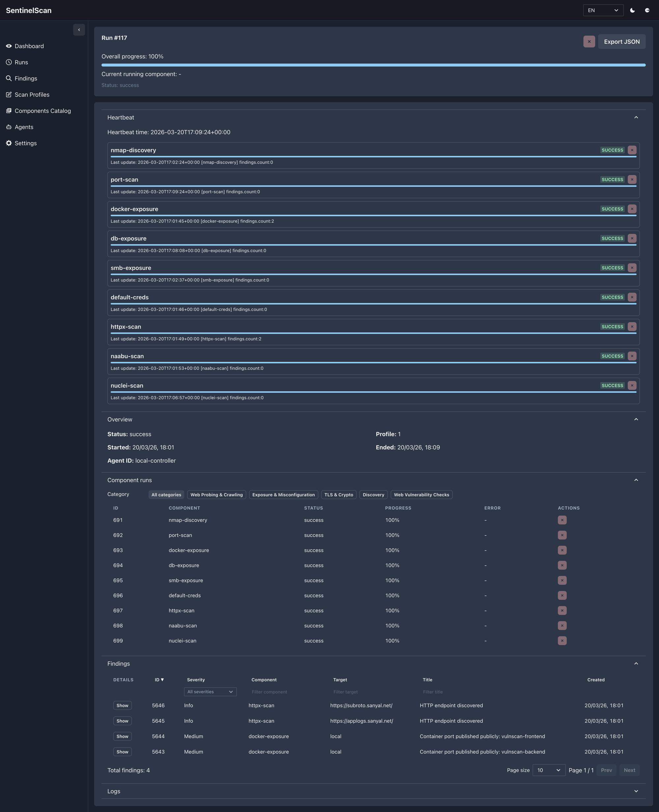View Agents from the sidebar
Screen dimensions: 659x812
click(23, 127)
